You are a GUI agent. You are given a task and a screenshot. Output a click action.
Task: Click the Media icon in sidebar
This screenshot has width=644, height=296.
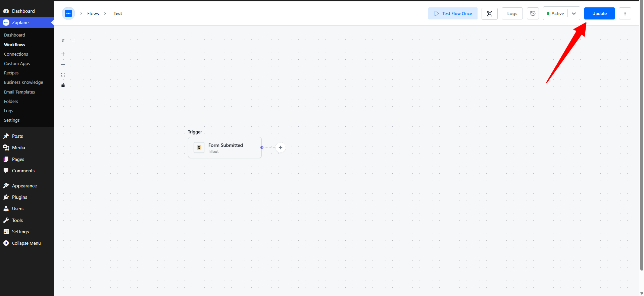[x=6, y=147]
